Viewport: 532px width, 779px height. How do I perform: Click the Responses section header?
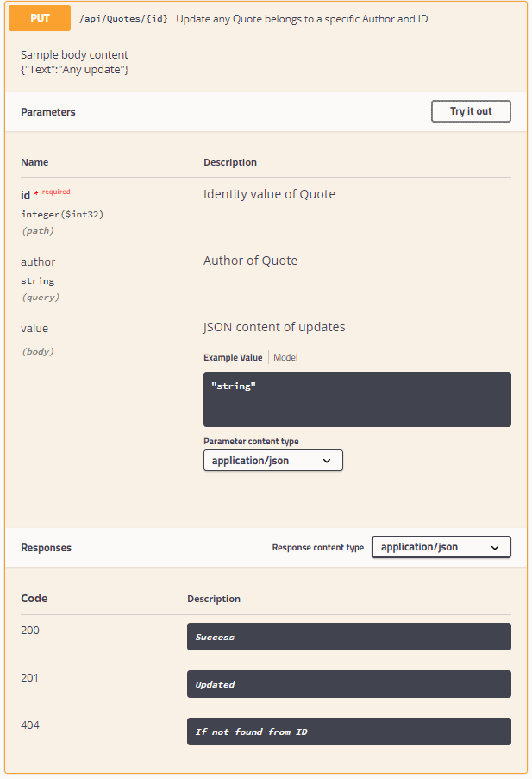(47, 548)
